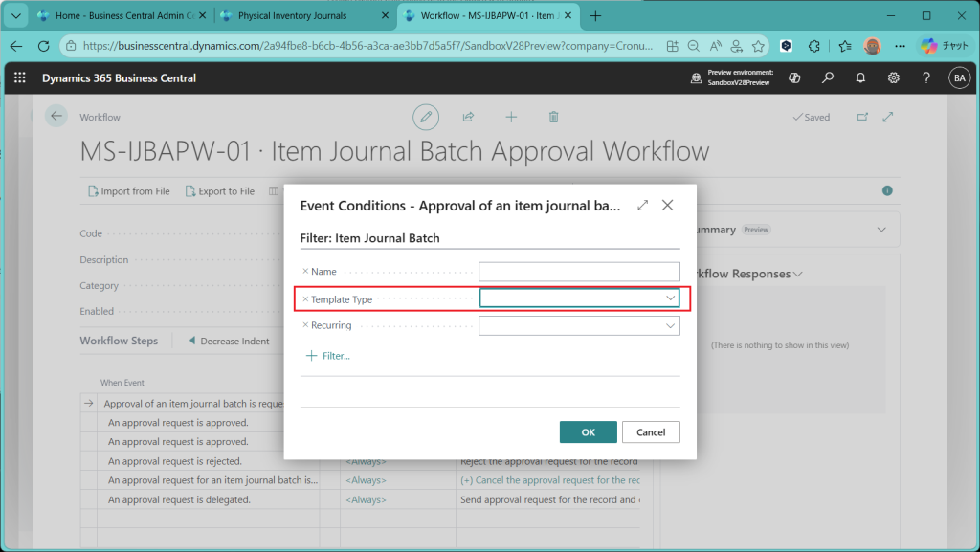Open the BA user account avatar
Viewport: 980px width, 552px height.
click(x=959, y=78)
